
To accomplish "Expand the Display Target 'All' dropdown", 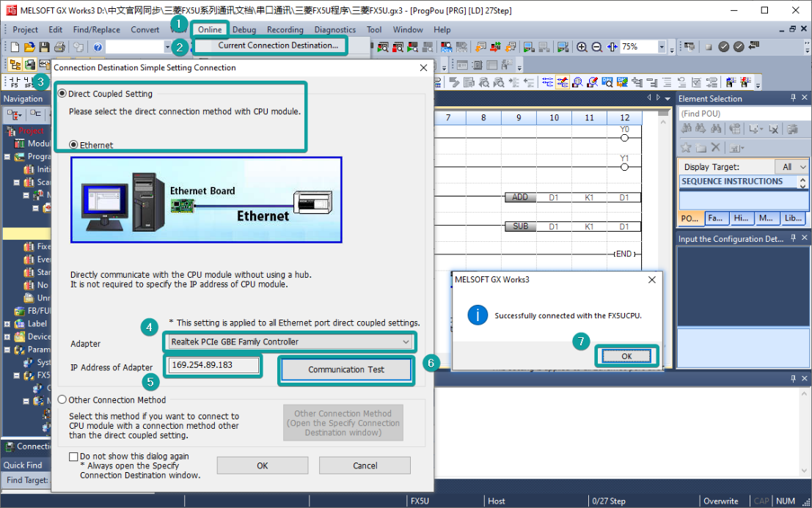I will (802, 167).
